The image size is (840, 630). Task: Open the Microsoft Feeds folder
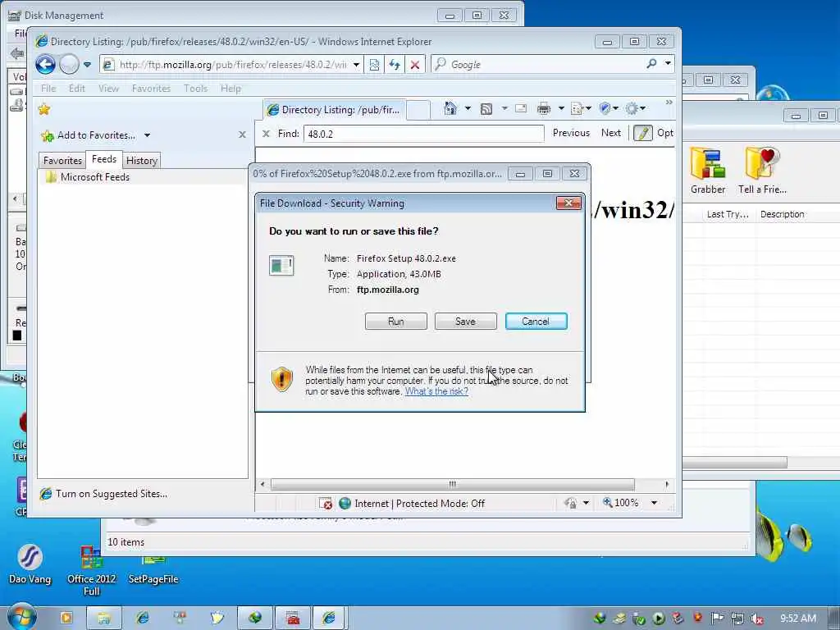coord(95,177)
